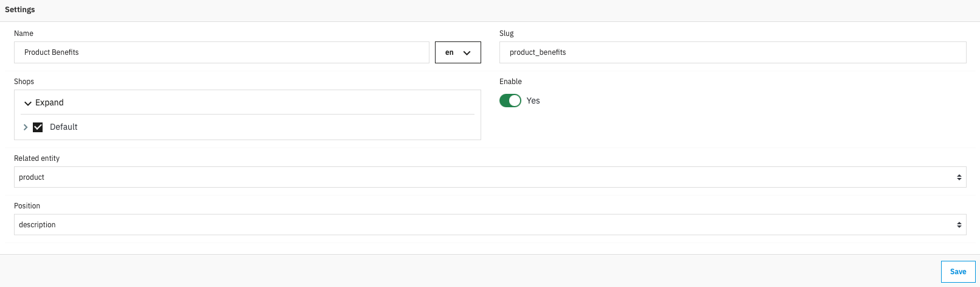Viewport: 980px width, 287px height.
Task: Open the 'en' language dropdown
Action: coord(457,52)
